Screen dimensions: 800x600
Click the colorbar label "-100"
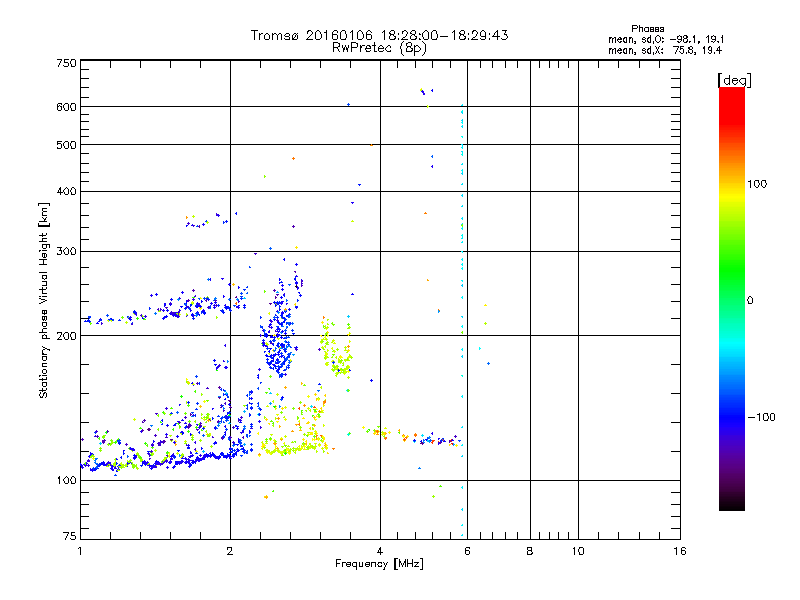coord(762,417)
